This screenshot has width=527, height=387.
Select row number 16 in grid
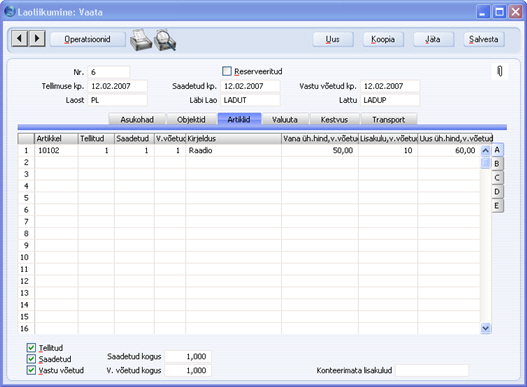26,328
